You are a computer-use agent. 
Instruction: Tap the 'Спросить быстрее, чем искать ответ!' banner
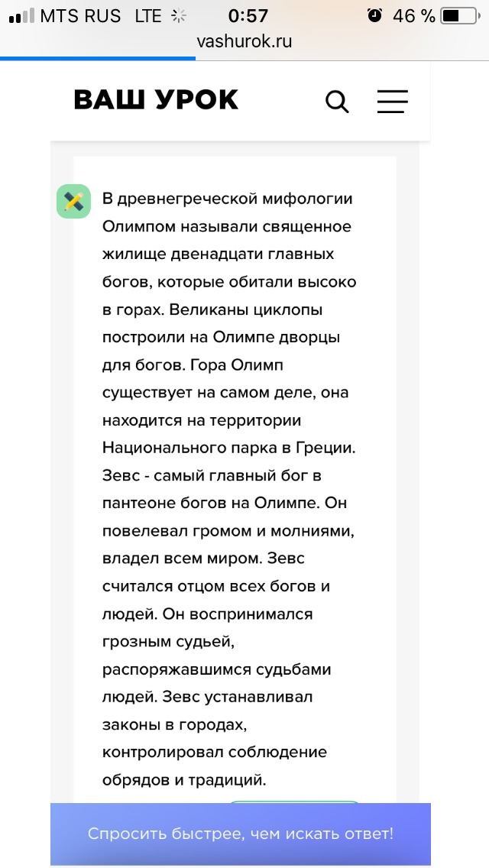pos(241,834)
